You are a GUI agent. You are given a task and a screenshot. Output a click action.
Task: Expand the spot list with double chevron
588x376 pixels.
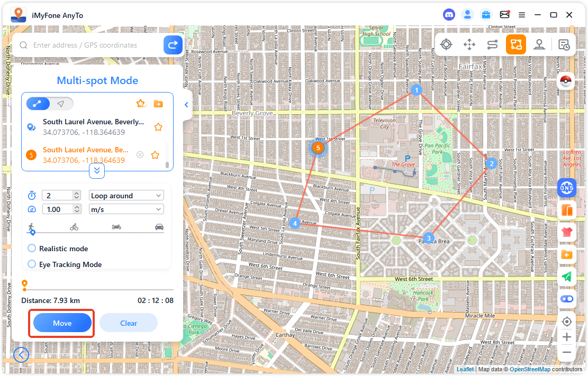(x=97, y=170)
